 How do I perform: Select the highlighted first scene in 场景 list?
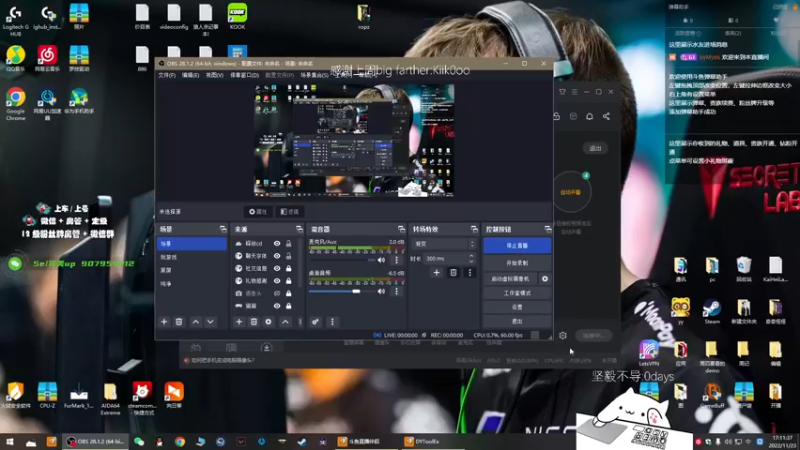coord(192,244)
